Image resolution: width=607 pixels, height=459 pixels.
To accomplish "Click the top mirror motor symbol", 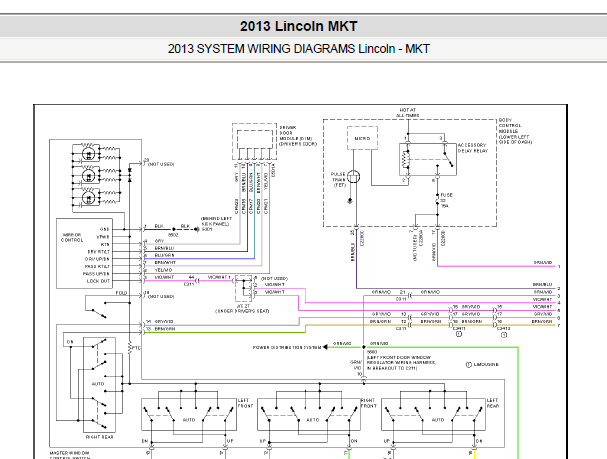I will pyautogui.click(x=89, y=154).
